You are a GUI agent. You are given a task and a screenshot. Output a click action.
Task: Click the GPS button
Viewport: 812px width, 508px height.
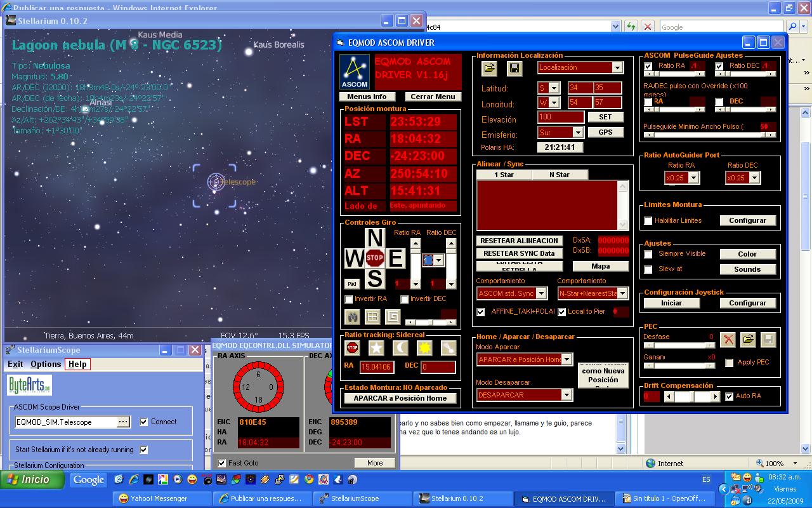point(606,132)
